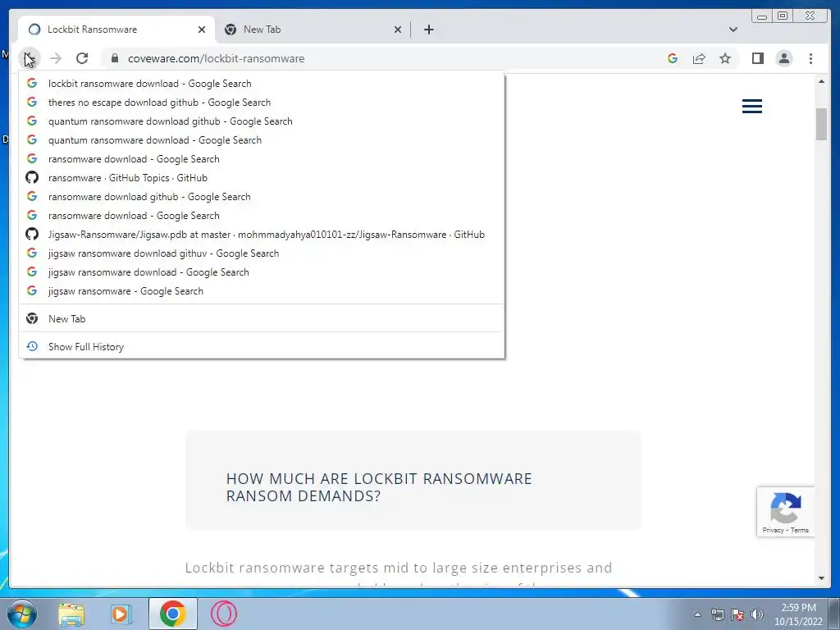Open the side panel icon
840x630 pixels.
click(x=757, y=58)
